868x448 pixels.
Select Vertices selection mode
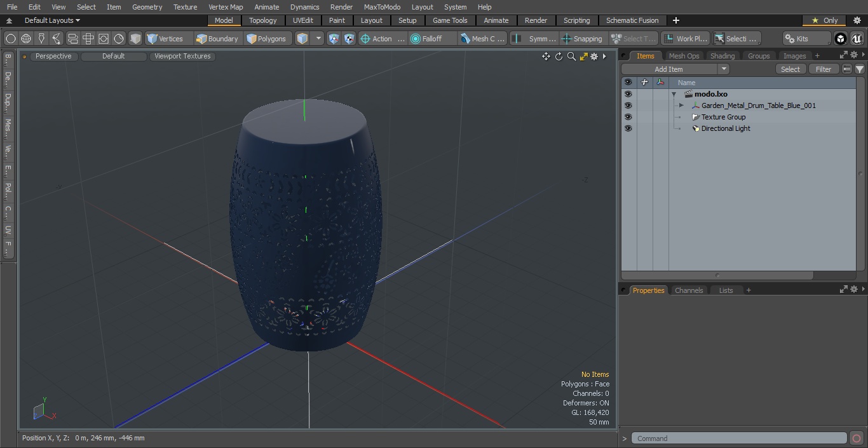coord(165,39)
